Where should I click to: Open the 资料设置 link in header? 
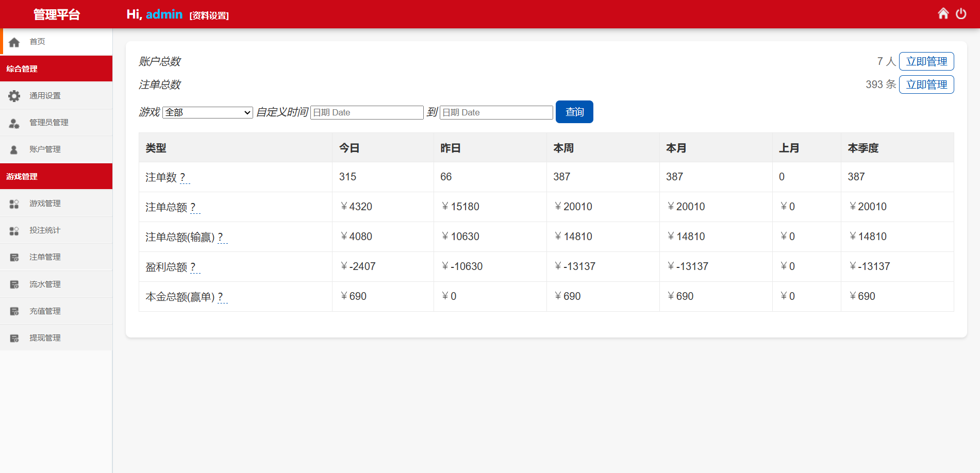[x=209, y=15]
